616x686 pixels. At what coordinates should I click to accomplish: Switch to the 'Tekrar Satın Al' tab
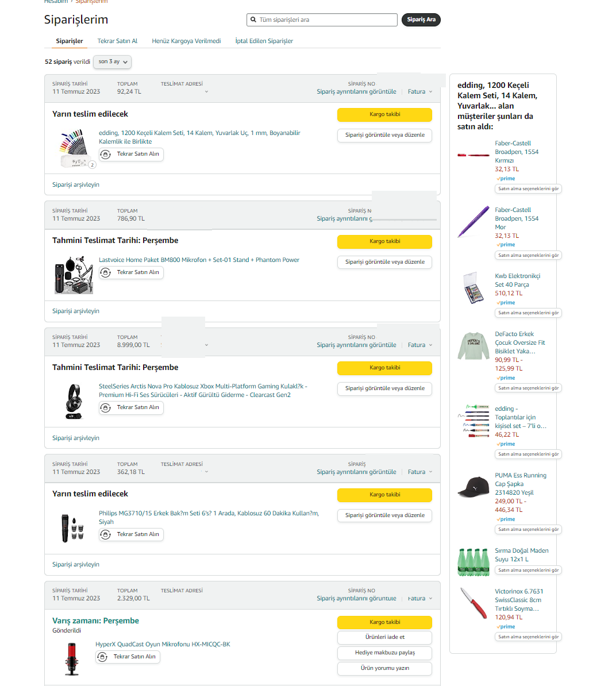tap(117, 41)
